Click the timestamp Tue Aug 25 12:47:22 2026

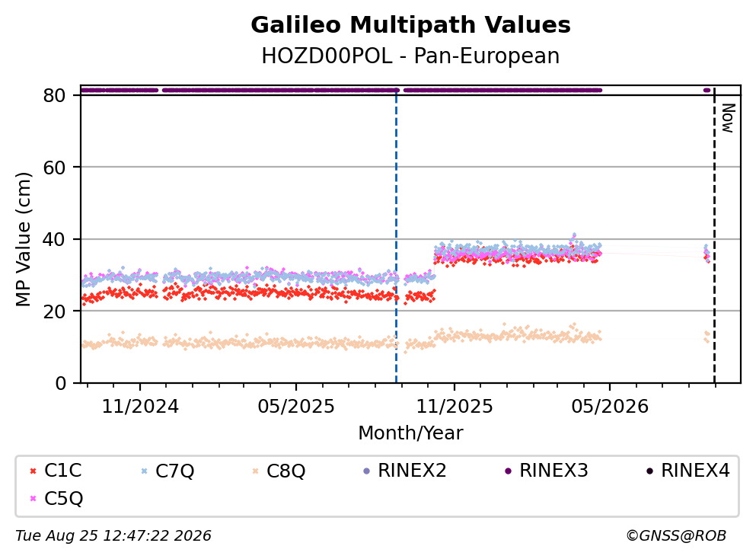(113, 536)
